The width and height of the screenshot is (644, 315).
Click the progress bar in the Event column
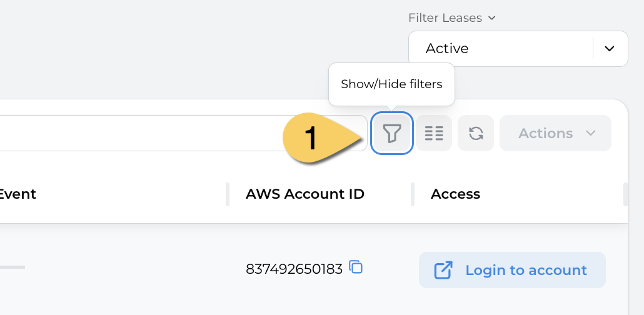pyautogui.click(x=11, y=267)
